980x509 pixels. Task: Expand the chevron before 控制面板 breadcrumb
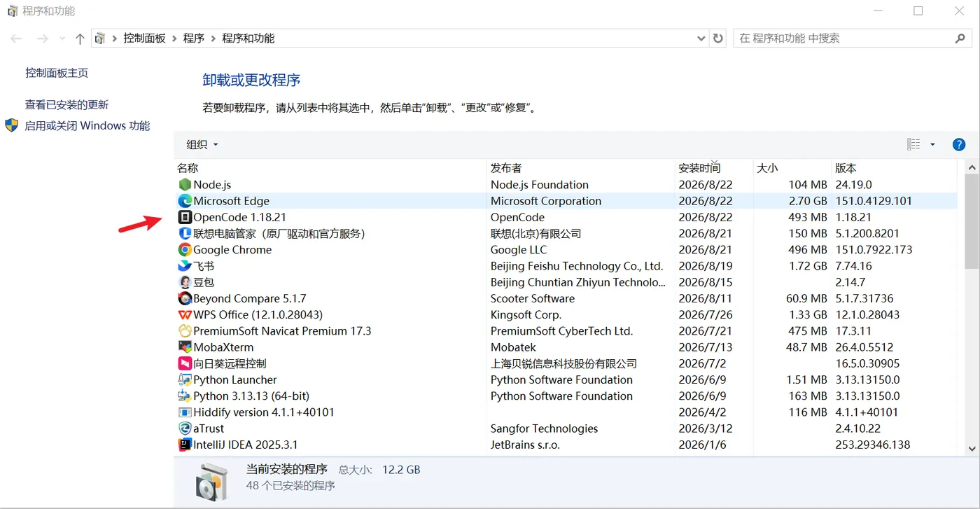[115, 39]
